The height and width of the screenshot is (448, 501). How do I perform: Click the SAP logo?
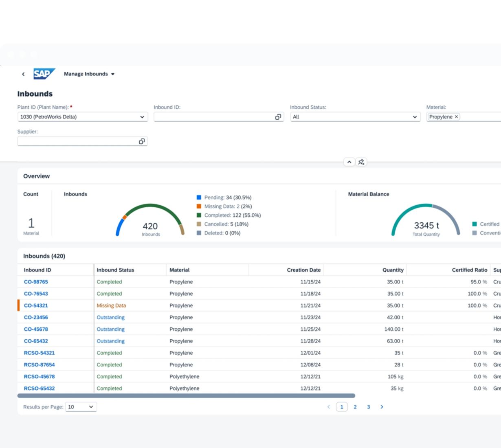click(x=44, y=74)
